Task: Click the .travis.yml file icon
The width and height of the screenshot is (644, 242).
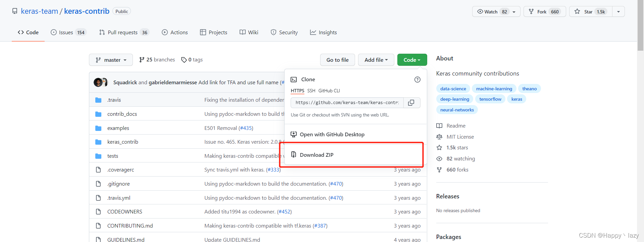Action: coord(98,198)
